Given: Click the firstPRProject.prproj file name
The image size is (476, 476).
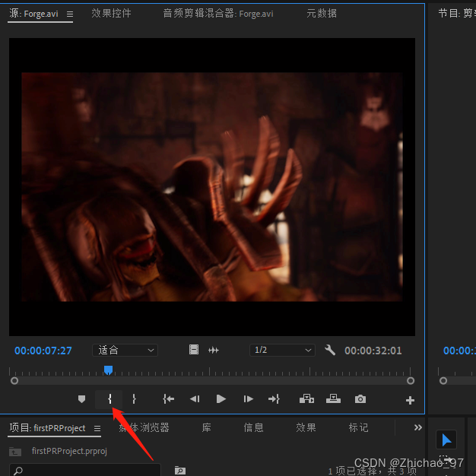Looking at the screenshot, I should point(69,451).
